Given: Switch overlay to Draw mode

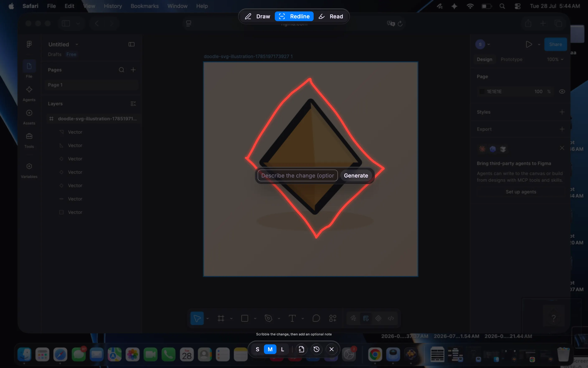Looking at the screenshot, I should pyautogui.click(x=257, y=16).
